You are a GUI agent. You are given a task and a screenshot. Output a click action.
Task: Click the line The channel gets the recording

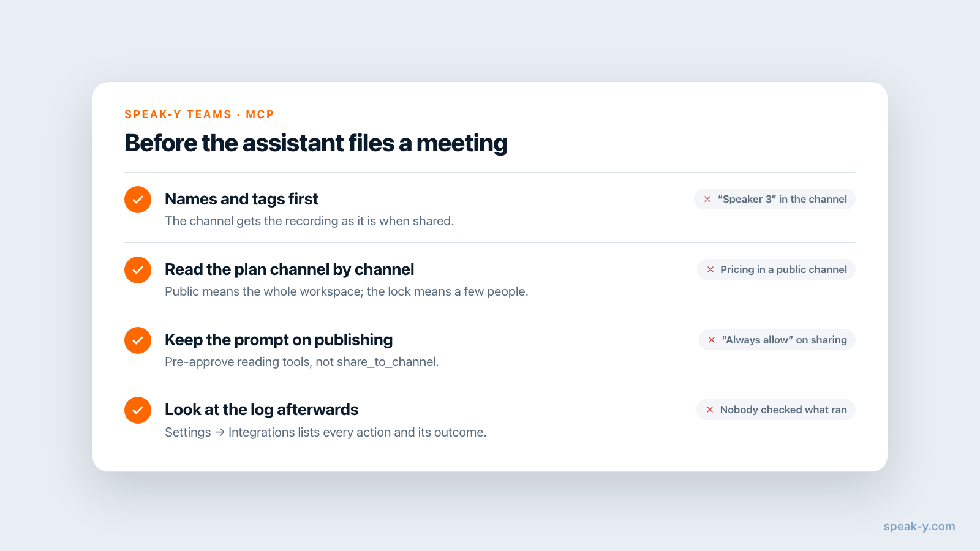(309, 221)
